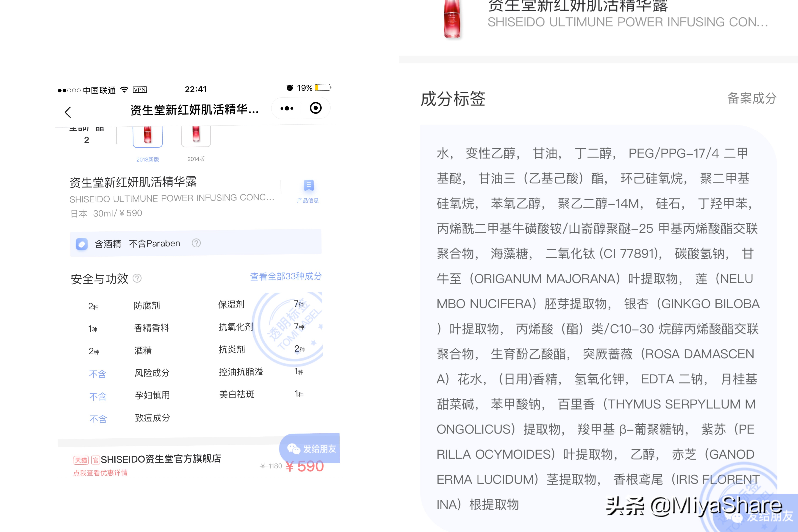The height and width of the screenshot is (532, 798).
Task: Tap the blue ingredient tag icon
Action: [x=82, y=244]
